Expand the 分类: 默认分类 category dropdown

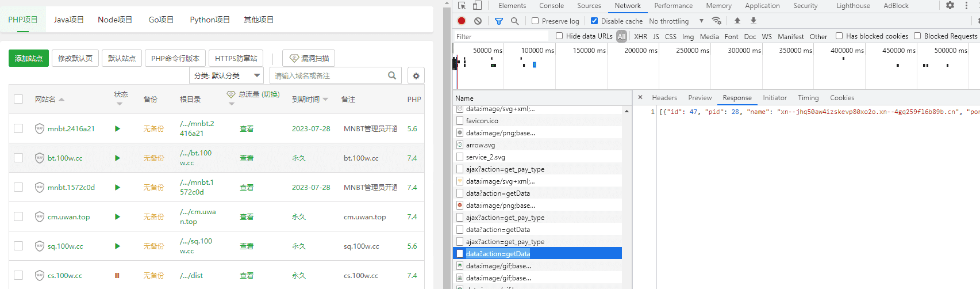[x=226, y=76]
